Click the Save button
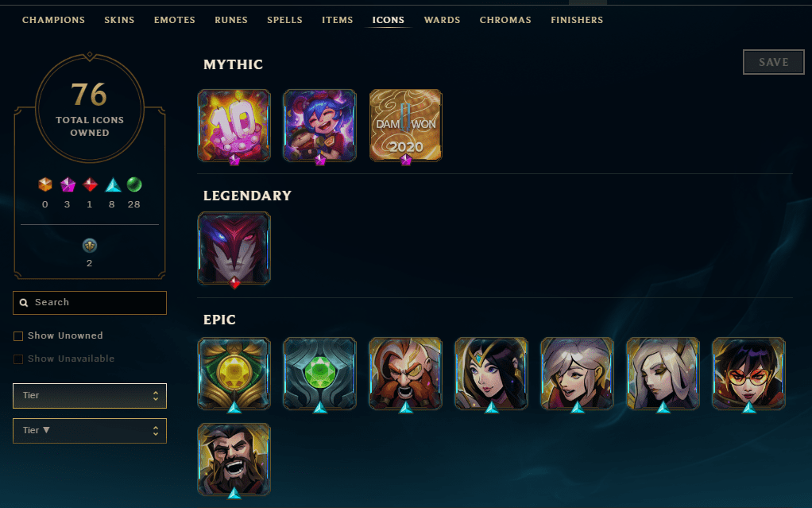 (x=774, y=62)
